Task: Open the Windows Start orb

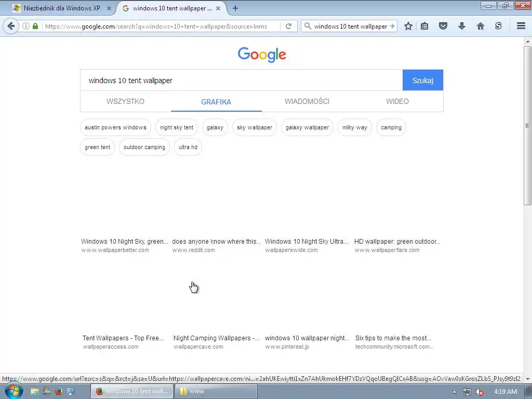Action: point(14,391)
